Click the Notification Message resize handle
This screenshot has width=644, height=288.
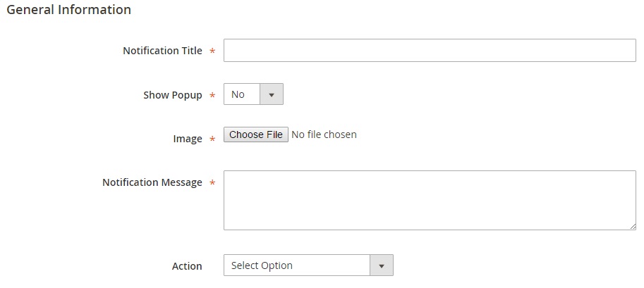pos(633,226)
